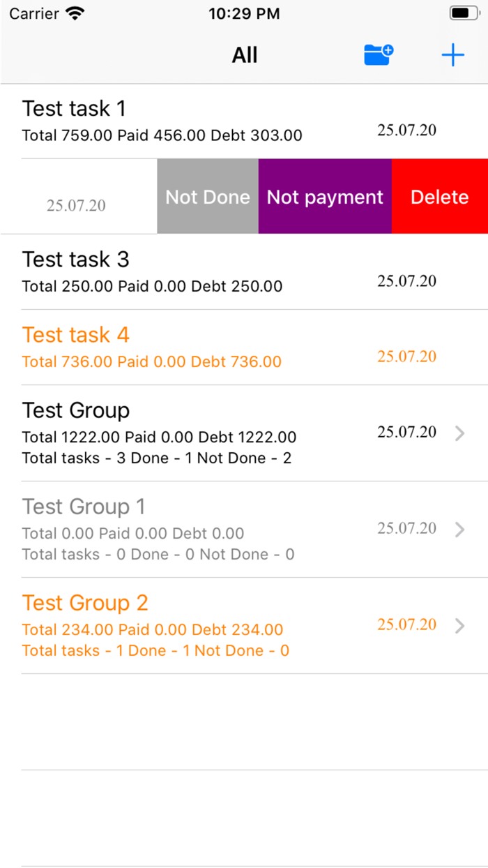Tap the battery icon in the status bar

click(462, 11)
